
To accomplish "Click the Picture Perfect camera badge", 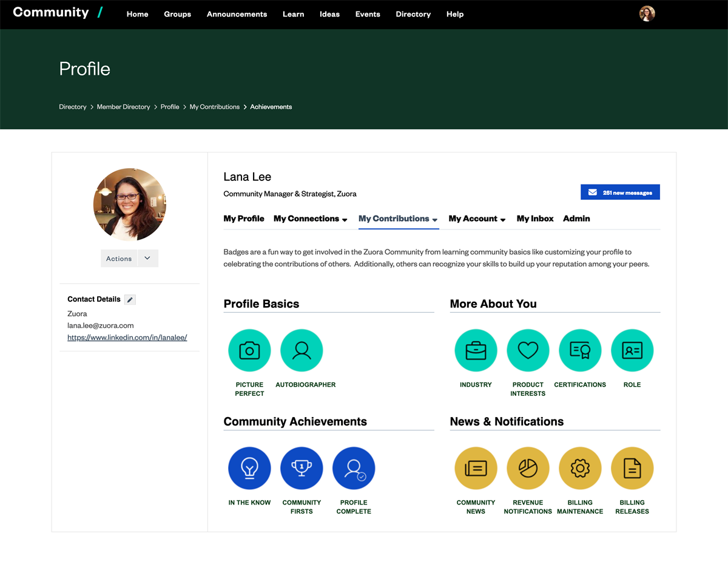I will coord(249,350).
